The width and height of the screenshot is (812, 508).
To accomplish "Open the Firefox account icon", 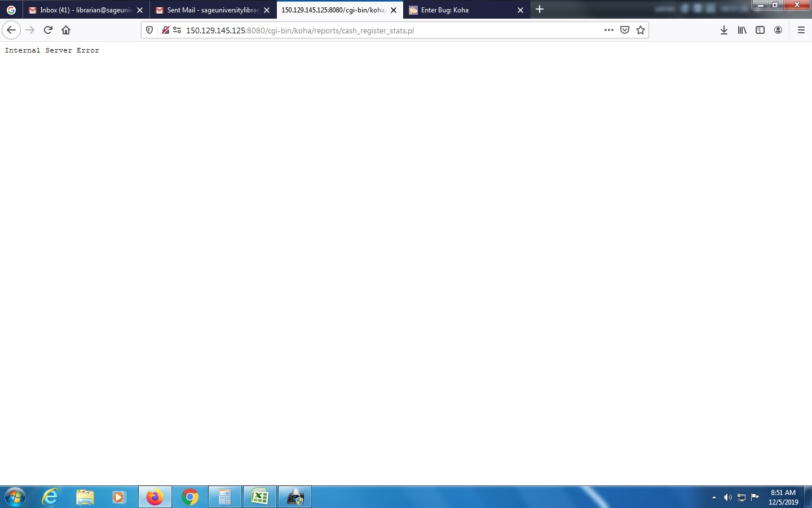I will (778, 30).
